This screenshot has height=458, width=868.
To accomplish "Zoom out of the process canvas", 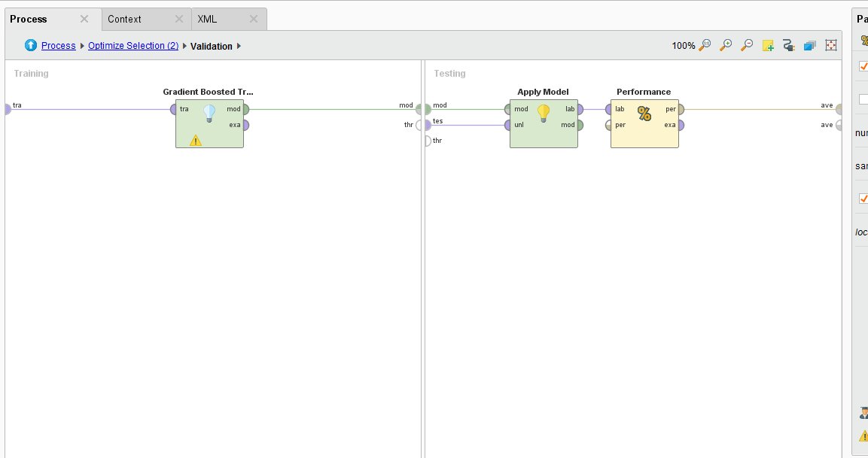I will click(747, 45).
